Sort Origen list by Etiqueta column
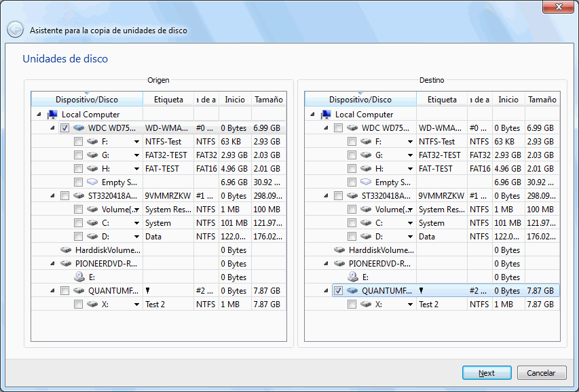579x392 pixels. pyautogui.click(x=168, y=99)
